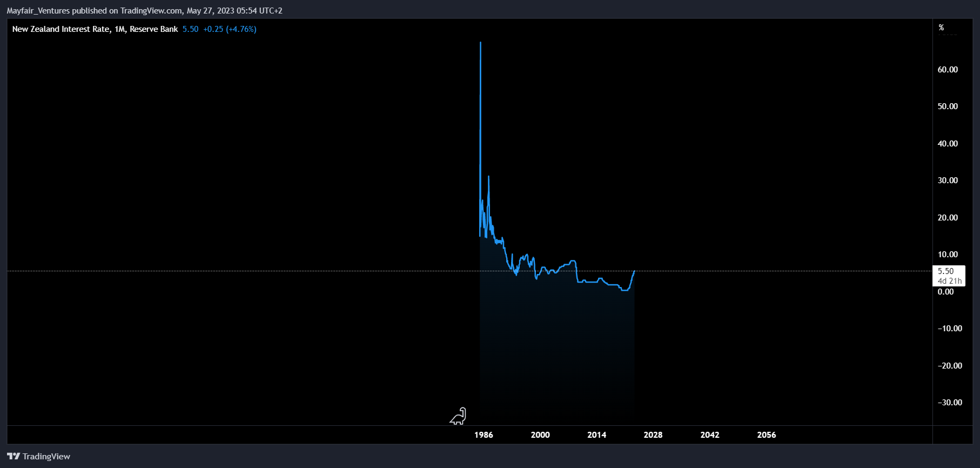
Task: Click the 60.00 price axis label
Action: [948, 70]
